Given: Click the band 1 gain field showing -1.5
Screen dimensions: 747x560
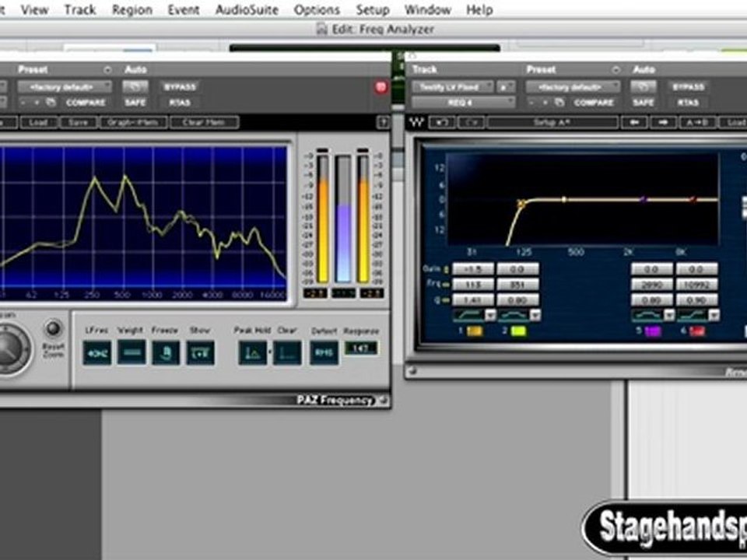Looking at the screenshot, I should coord(473,269).
